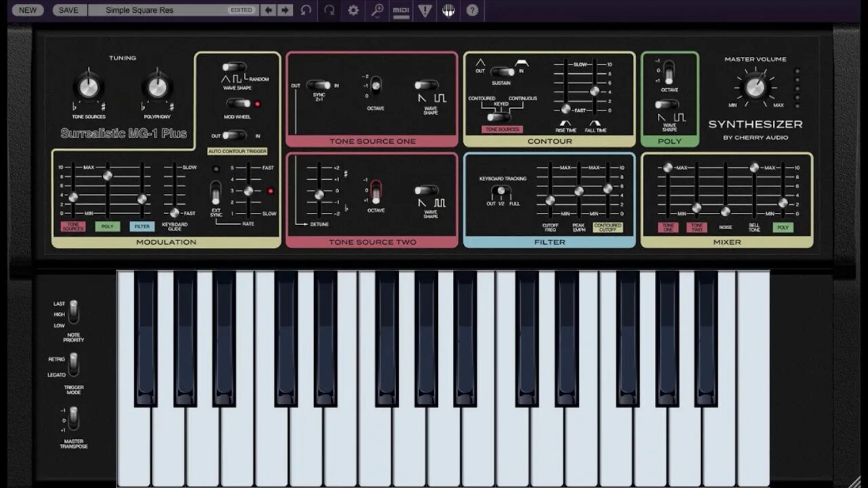Image resolution: width=868 pixels, height=488 pixels.
Task: Toggle the Poly Wave Shape switch
Action: [x=667, y=104]
